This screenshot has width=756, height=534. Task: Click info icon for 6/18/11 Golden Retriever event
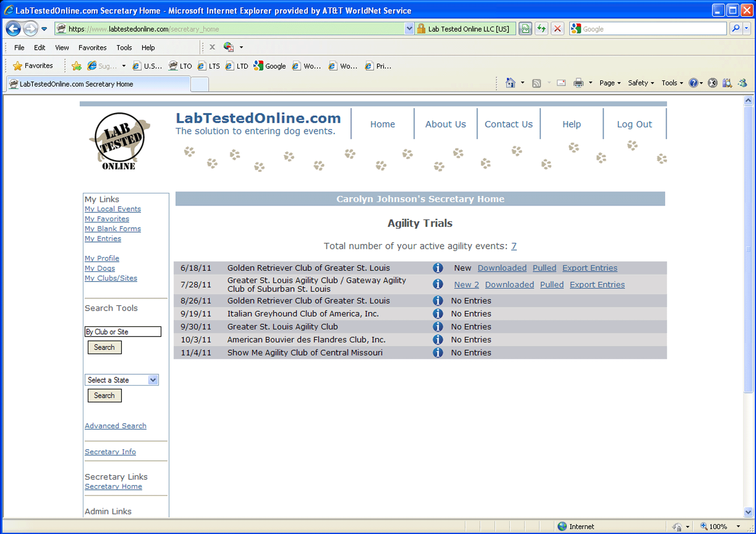(x=438, y=268)
